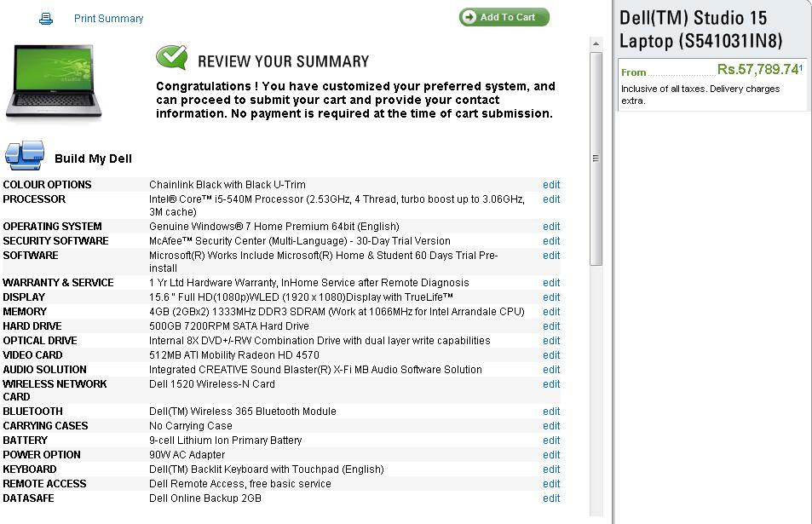
Task: Edit the Bluetooth selection
Action: pos(551,412)
